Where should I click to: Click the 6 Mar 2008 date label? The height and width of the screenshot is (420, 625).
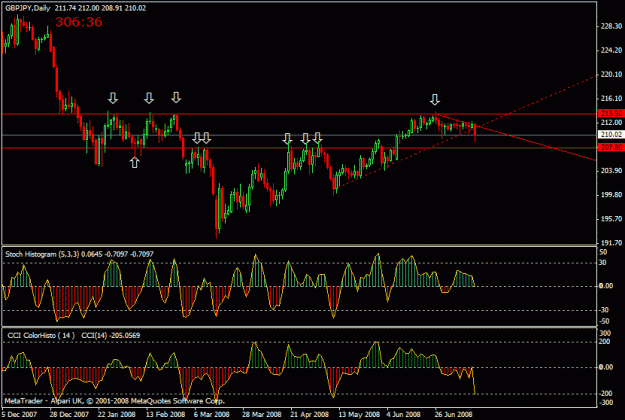(212, 414)
